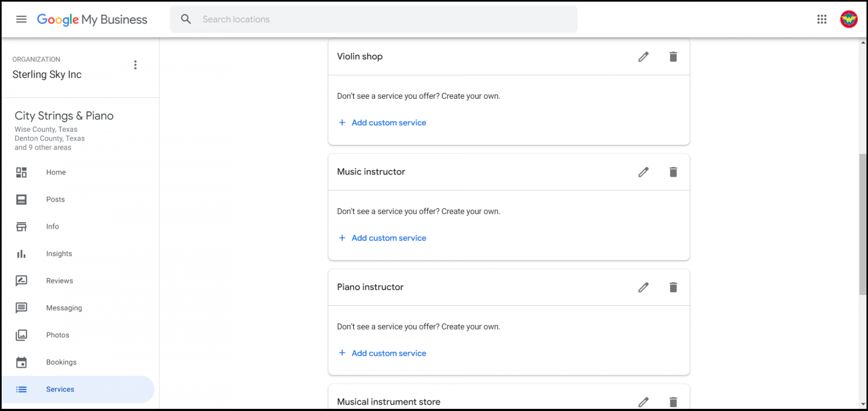Open Sterling Sky Inc organization options
Screen dimensions: 868x411
pos(135,65)
